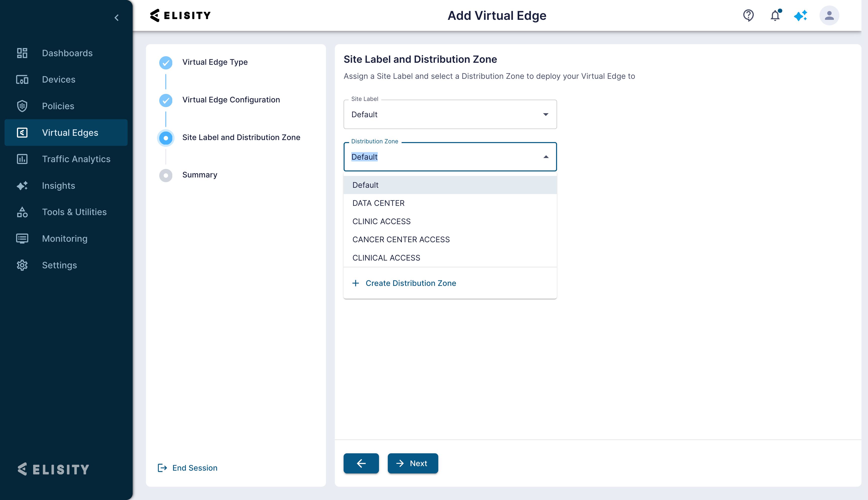868x500 pixels.
Task: Open the AI sparkle assistant in header
Action: click(801, 16)
